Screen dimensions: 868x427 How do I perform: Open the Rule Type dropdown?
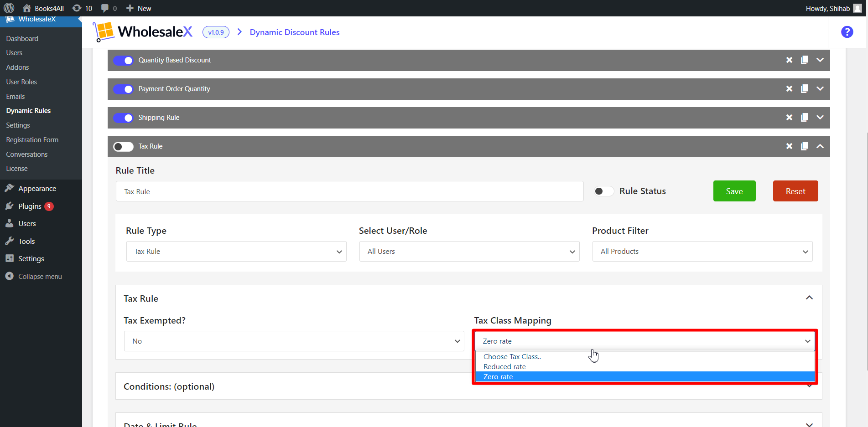(236, 252)
